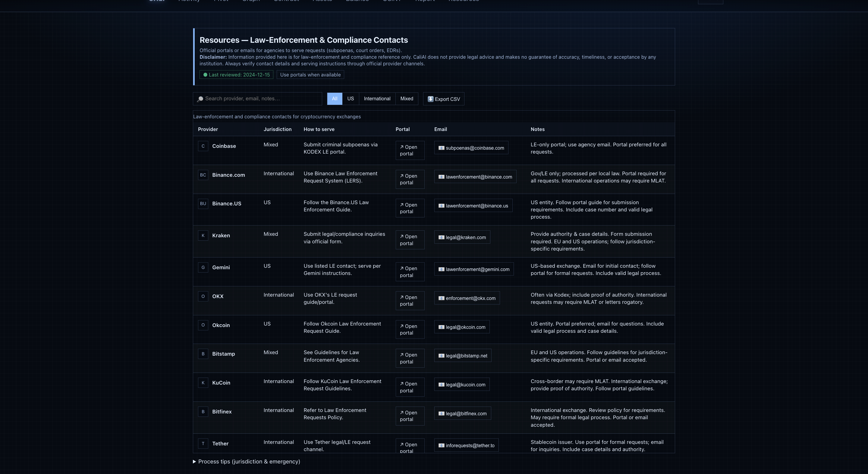Click the Kraken K avatar icon
The width and height of the screenshot is (868, 474).
(x=203, y=236)
